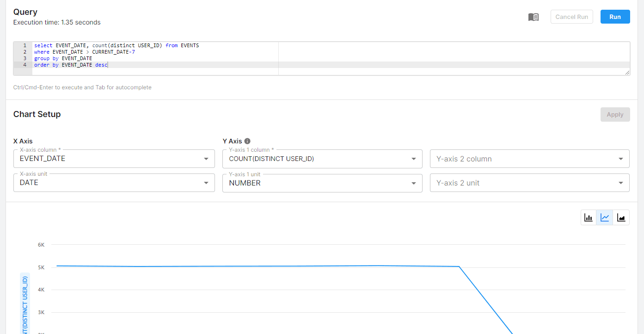Click the info icon next to Y Axis
The image size is (644, 334).
[x=247, y=141]
